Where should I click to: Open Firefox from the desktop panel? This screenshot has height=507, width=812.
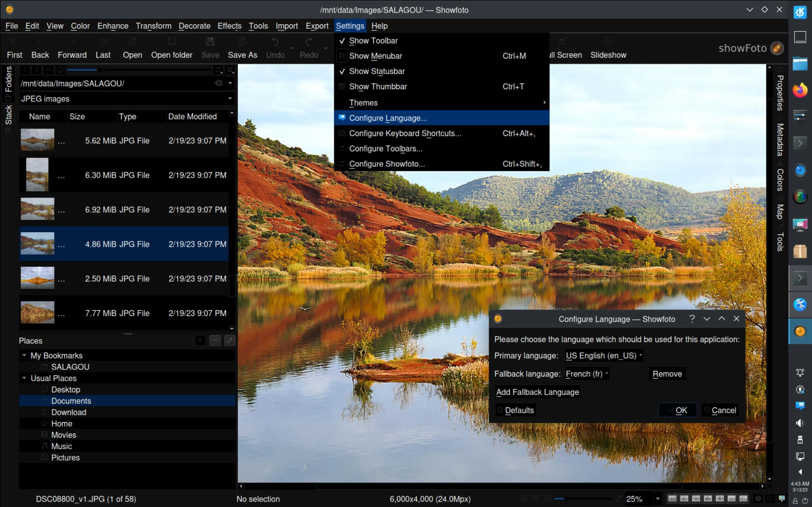click(800, 90)
